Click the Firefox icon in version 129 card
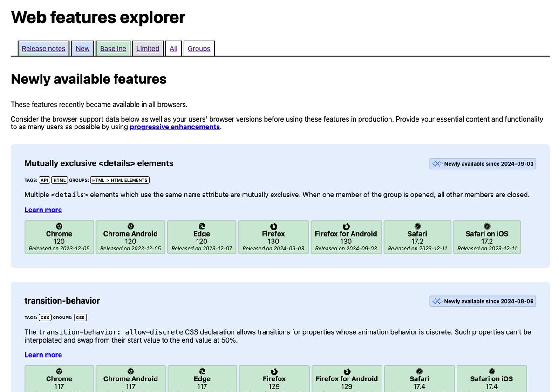559x392 pixels. click(274, 372)
